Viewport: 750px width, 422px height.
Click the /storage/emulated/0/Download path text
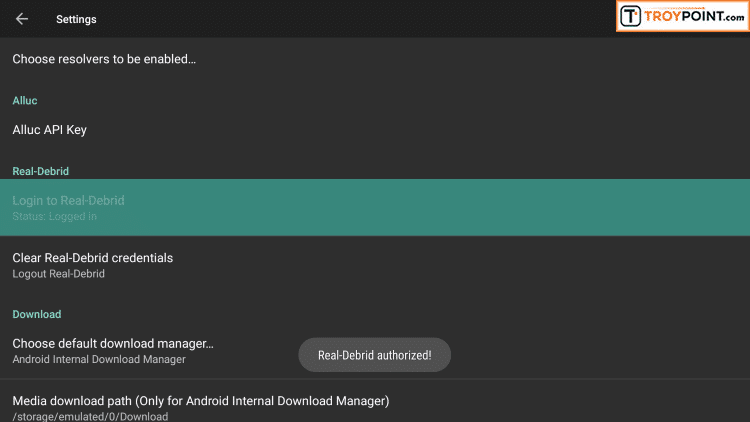tap(90, 416)
